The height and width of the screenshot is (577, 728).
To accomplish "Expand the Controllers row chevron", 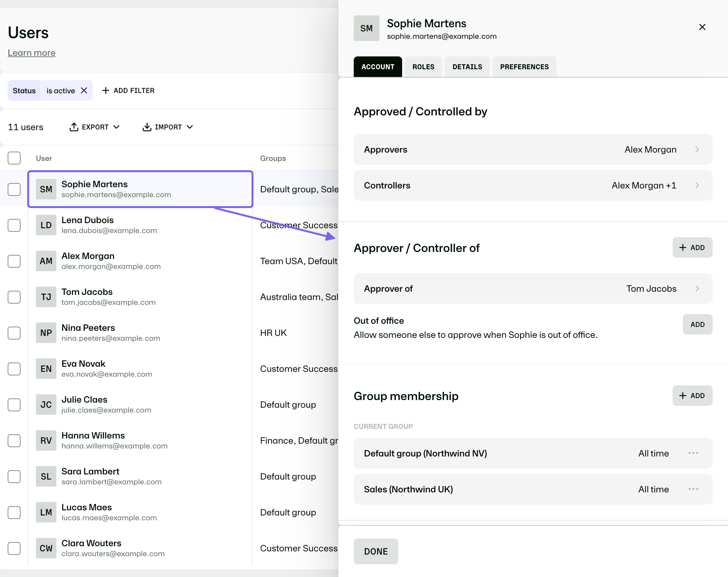I will click(x=697, y=186).
